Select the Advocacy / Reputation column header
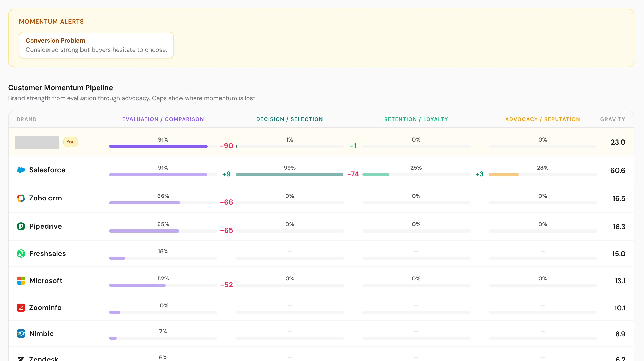 [x=543, y=119]
